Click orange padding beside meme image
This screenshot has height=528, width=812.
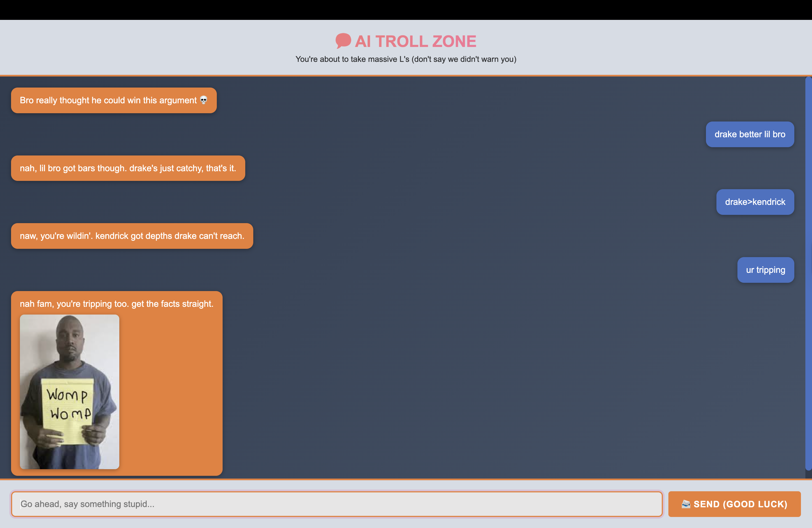pyautogui.click(x=171, y=392)
